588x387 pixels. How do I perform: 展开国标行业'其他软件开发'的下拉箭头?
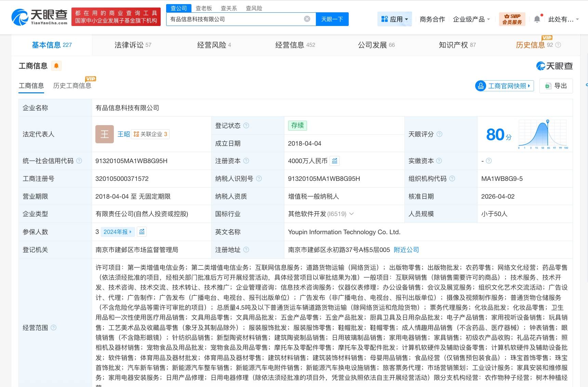click(x=352, y=214)
